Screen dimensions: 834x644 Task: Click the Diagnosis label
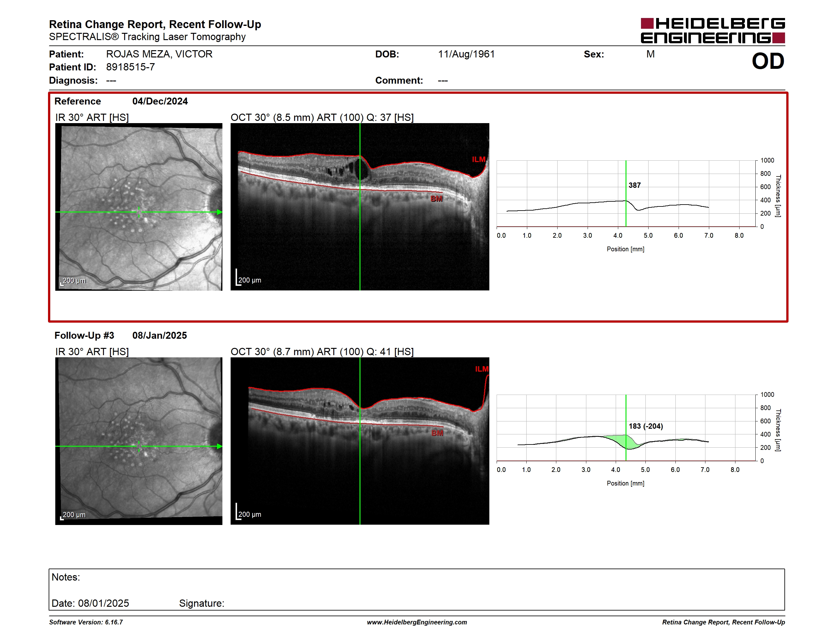tap(73, 80)
